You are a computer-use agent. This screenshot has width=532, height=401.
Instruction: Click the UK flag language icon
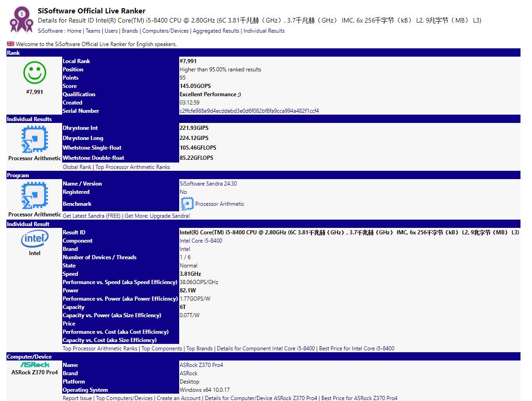11,44
